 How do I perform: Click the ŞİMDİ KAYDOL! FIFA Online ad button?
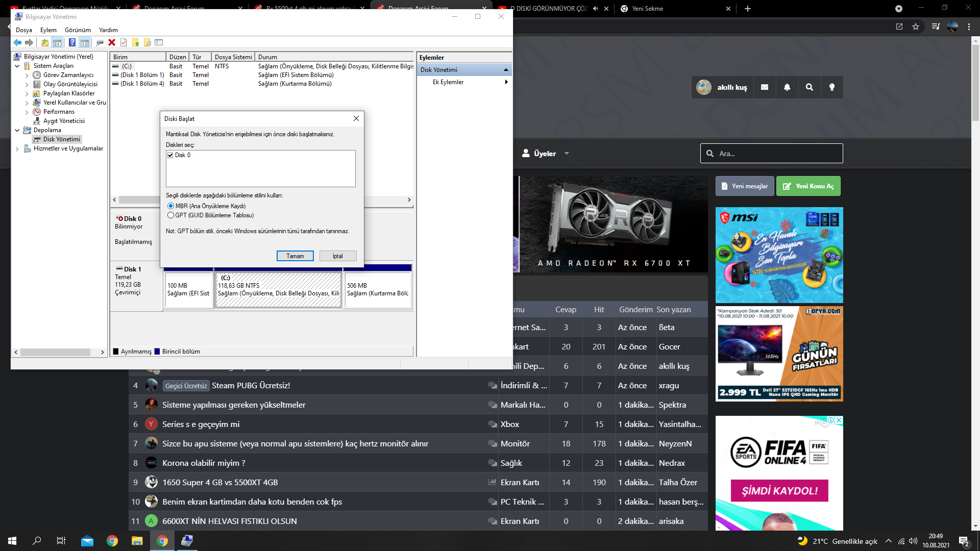[x=779, y=491]
